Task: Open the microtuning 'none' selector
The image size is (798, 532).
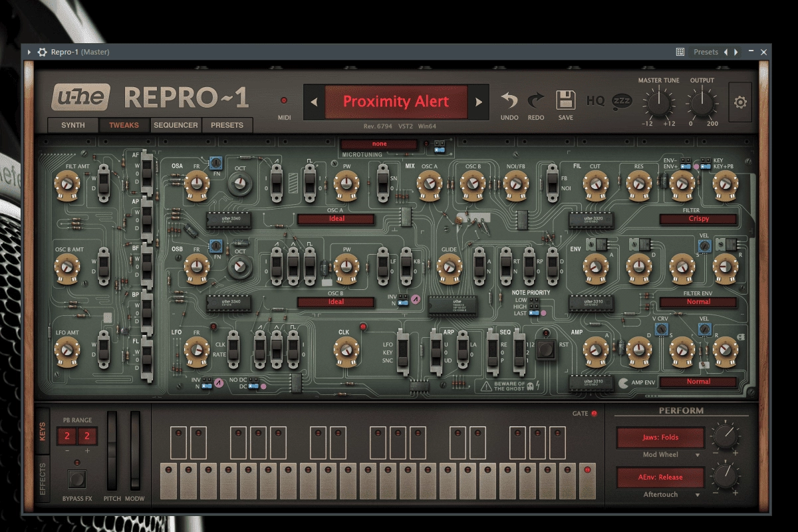Action: [x=380, y=144]
